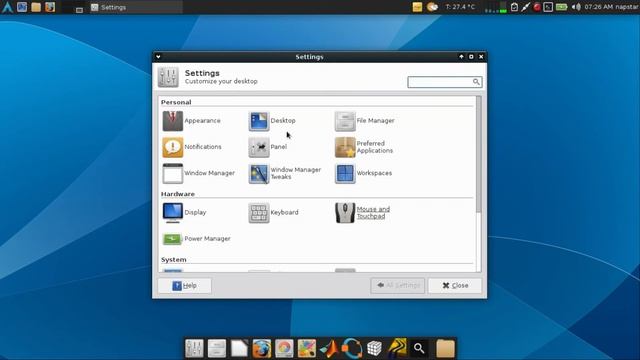This screenshot has height=360, width=640.
Task: Open Preferred Applications settings
Action: (x=364, y=147)
